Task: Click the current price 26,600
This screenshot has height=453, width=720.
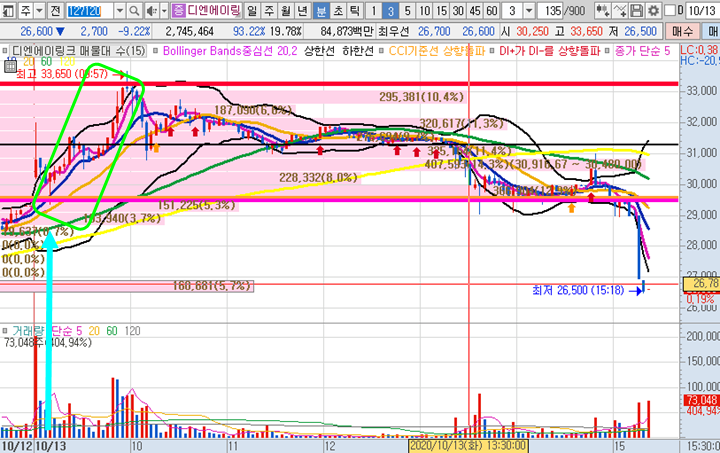Action: coord(37,31)
